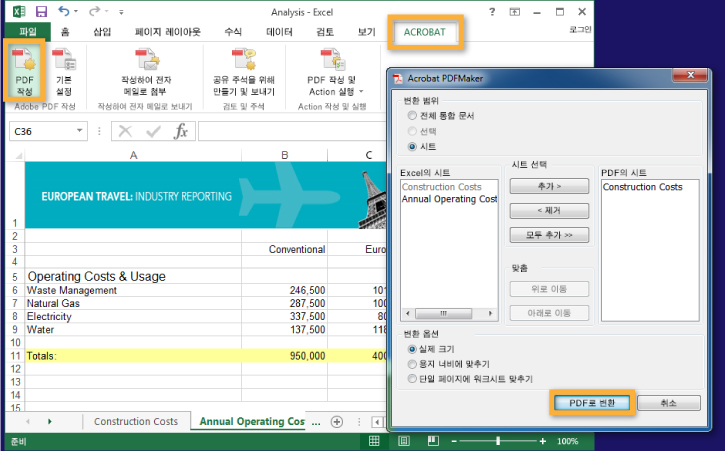
Task: Switch to Normal view icon in status bar
Action: (x=374, y=441)
